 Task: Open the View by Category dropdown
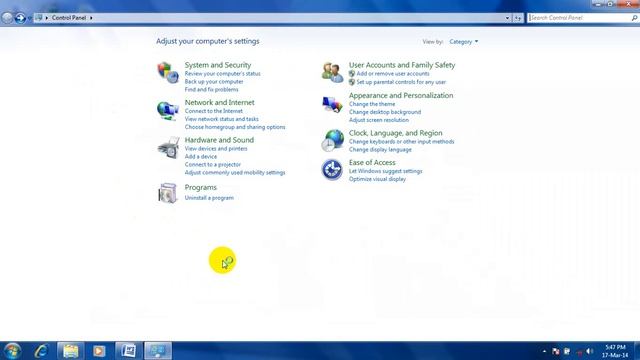pyautogui.click(x=463, y=42)
